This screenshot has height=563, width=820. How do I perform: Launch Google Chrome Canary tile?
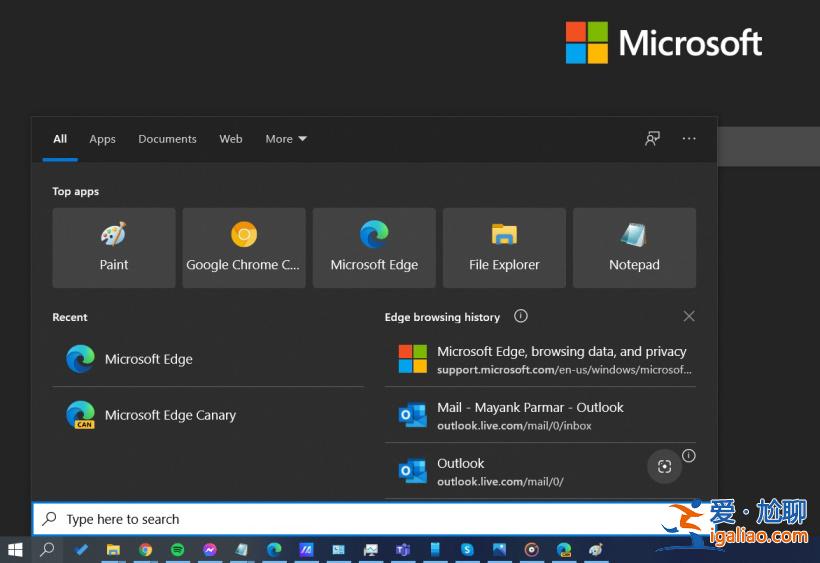pyautogui.click(x=244, y=248)
